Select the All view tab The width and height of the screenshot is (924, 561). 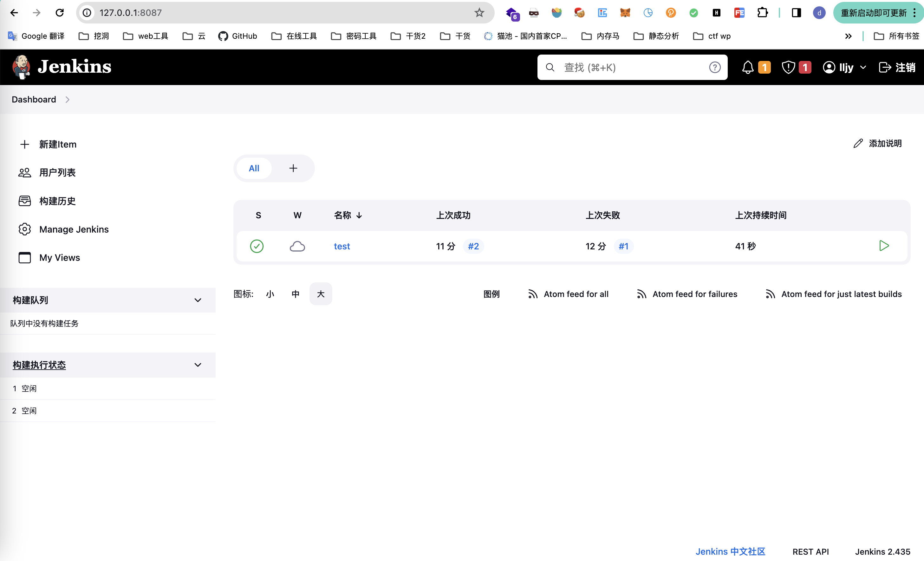(254, 168)
